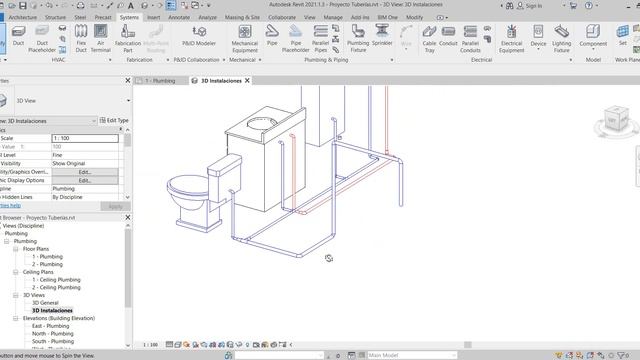Select the Pipe tool
640x360 pixels.
coord(272,36)
